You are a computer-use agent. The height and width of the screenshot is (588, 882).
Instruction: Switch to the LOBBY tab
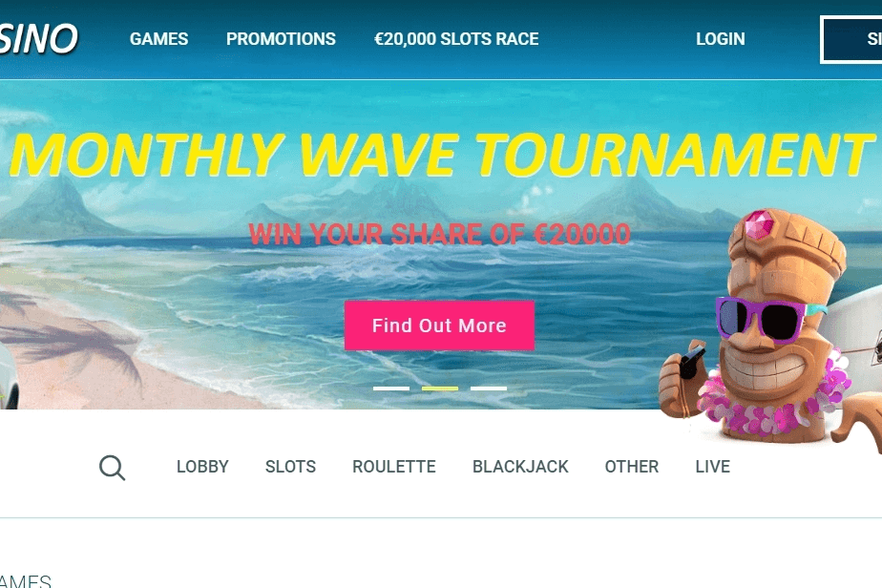pos(202,467)
